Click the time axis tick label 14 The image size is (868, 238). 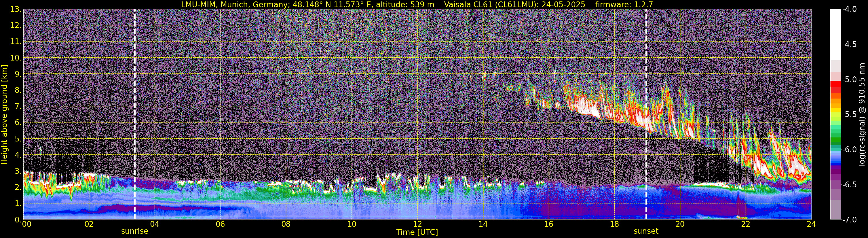[483, 224]
